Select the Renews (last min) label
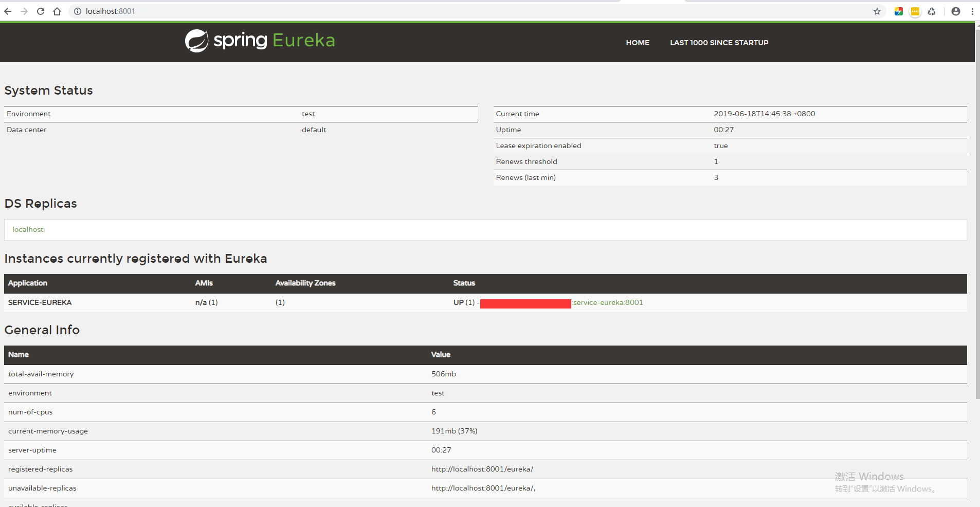The width and height of the screenshot is (980, 507). click(x=526, y=177)
